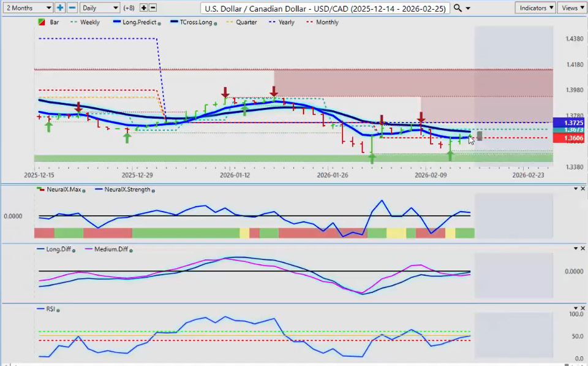The width and height of the screenshot is (588, 366).
Task: Click the black minus button after (+8)
Action: coord(153,8)
